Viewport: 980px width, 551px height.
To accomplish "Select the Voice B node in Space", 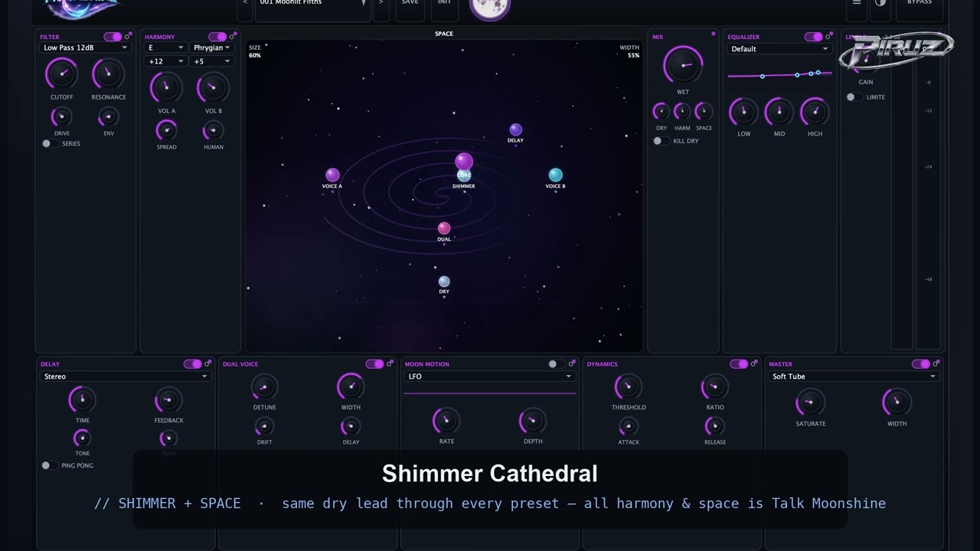I will tap(555, 175).
